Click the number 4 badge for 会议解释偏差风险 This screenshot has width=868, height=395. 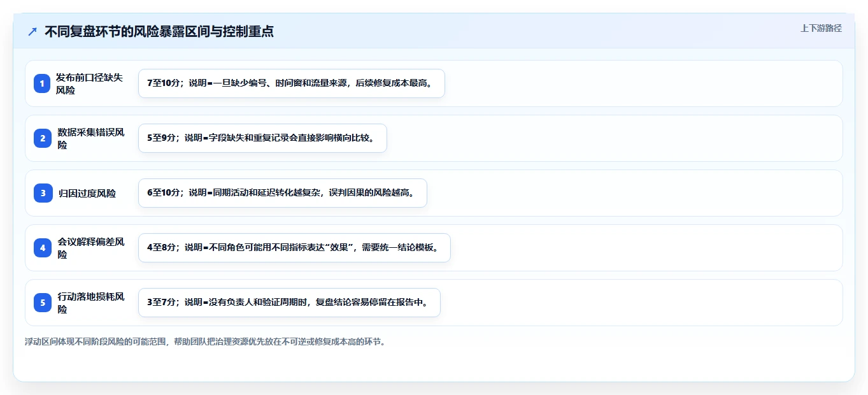pyautogui.click(x=42, y=248)
